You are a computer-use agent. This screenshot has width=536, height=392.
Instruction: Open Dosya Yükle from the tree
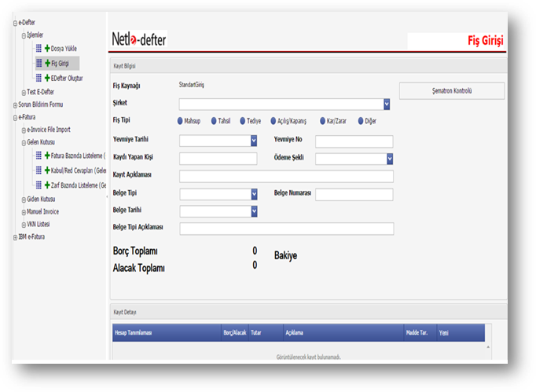[x=64, y=49]
